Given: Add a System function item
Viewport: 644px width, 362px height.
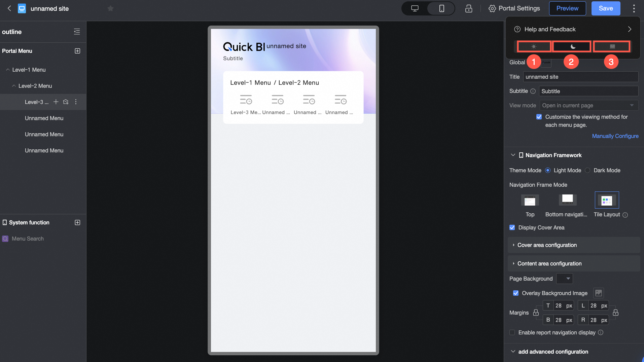Looking at the screenshot, I should coord(77,222).
